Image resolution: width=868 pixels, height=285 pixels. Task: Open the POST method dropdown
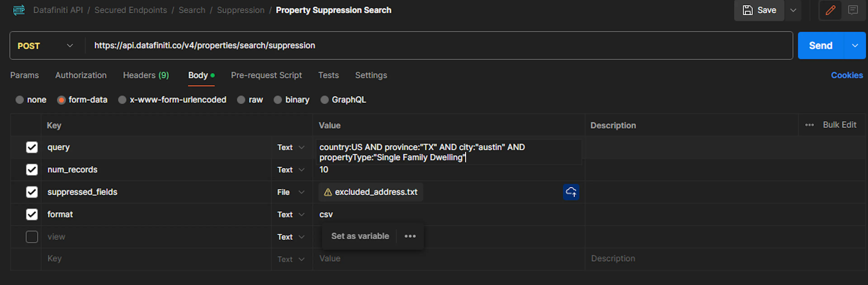pyautogui.click(x=70, y=45)
